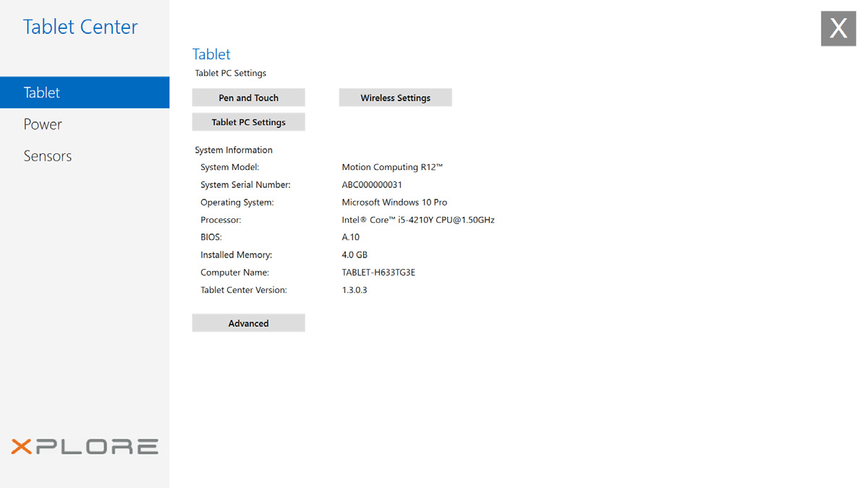Select computer name TABLET-H633TG3E
This screenshot has height=488, width=868.
pyautogui.click(x=378, y=273)
